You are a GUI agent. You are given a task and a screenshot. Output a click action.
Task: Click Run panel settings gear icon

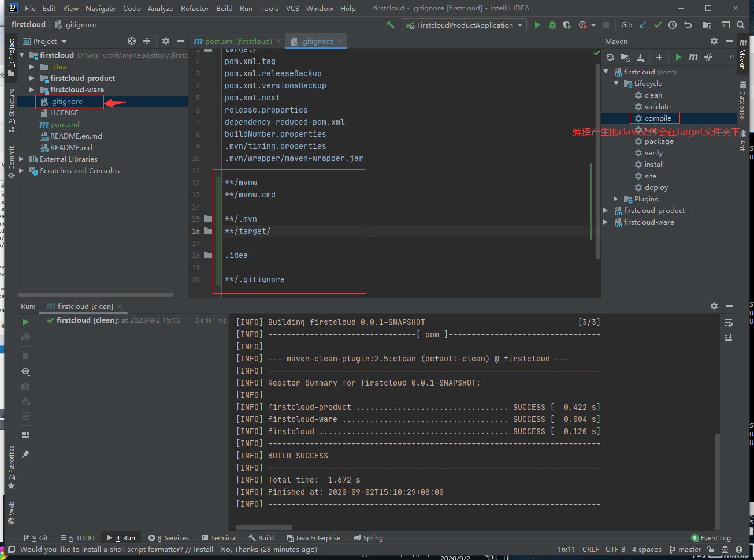pos(714,306)
